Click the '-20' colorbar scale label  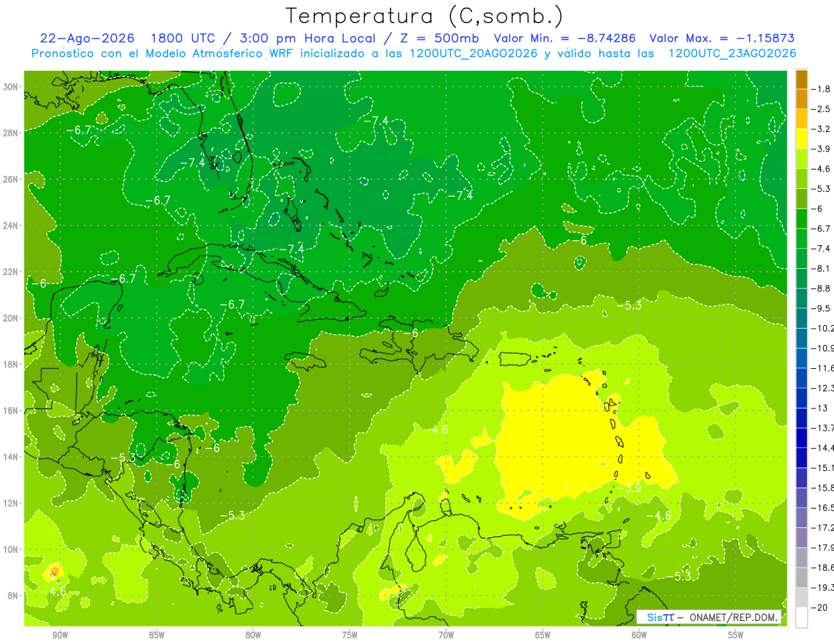point(819,607)
